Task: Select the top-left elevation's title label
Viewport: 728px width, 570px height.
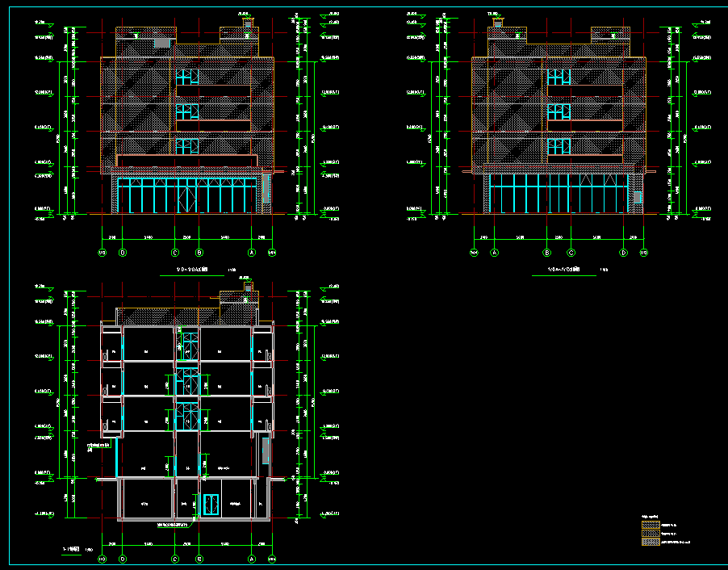Action: (186, 270)
